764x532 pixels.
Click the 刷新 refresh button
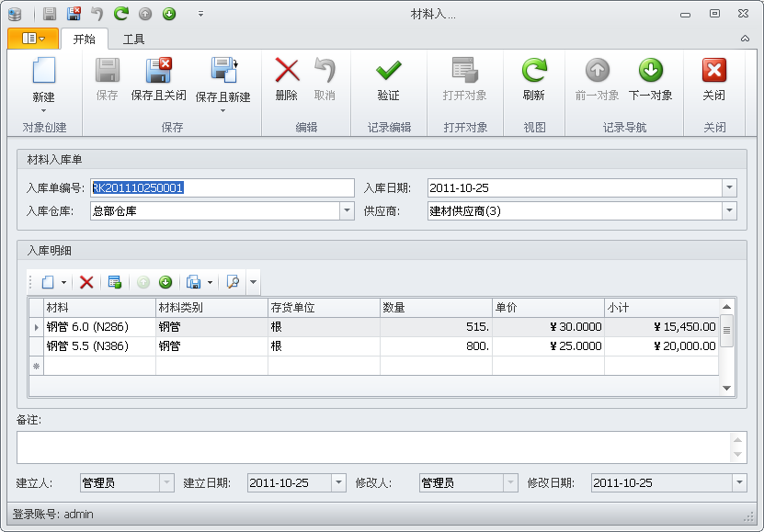[534, 79]
